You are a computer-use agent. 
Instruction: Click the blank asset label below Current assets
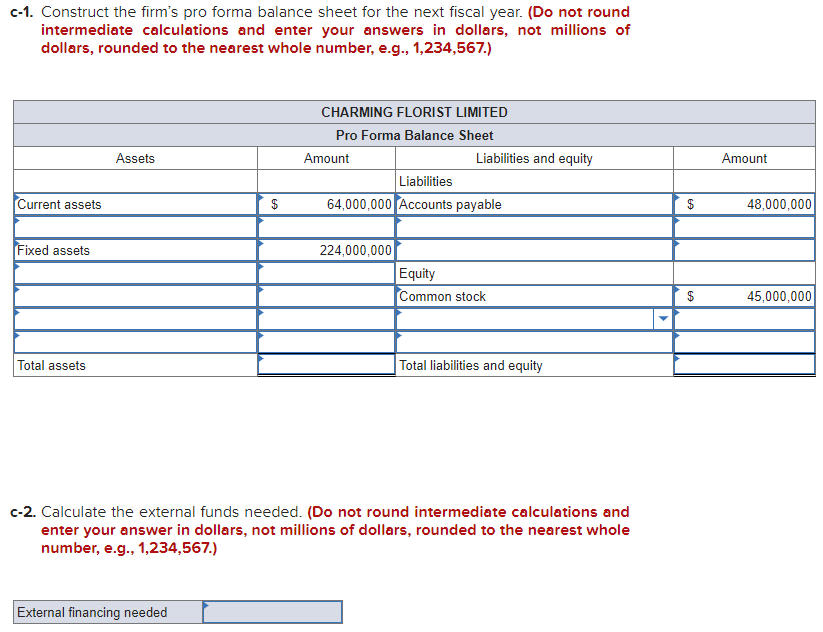[x=135, y=227]
